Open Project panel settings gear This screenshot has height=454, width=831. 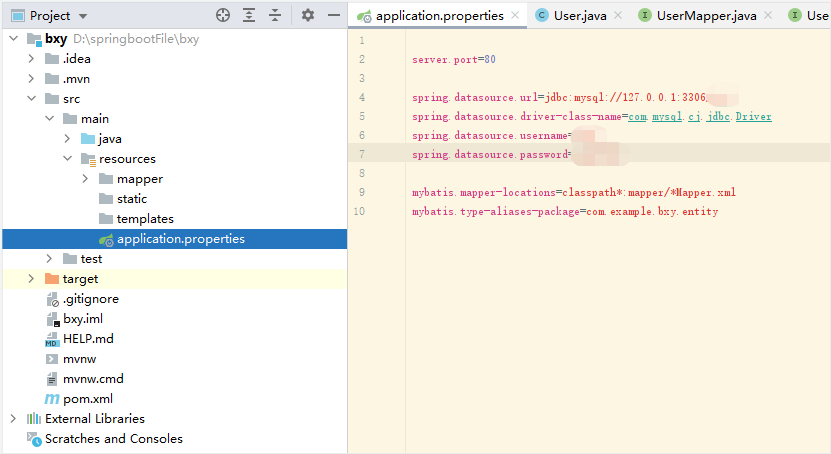308,15
